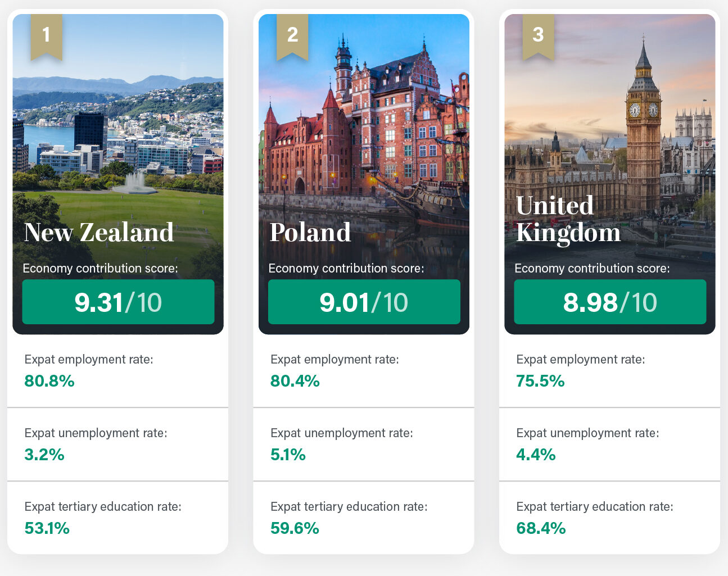Click the rank 2 ribbon badge

[292, 35]
